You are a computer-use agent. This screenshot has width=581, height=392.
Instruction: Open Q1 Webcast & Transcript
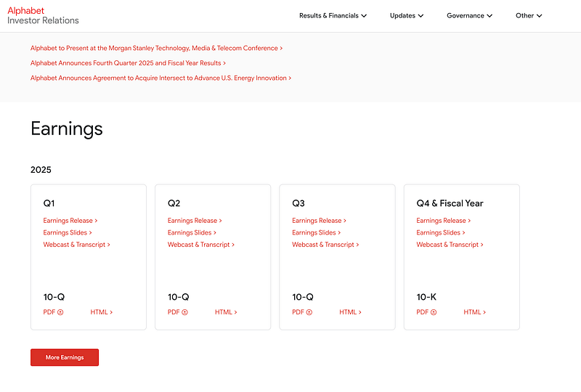point(76,245)
